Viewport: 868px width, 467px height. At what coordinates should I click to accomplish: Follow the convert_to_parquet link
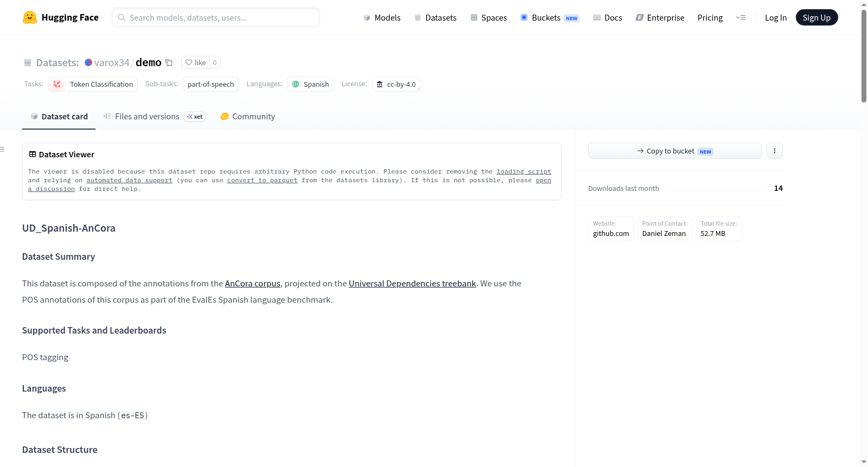click(262, 180)
